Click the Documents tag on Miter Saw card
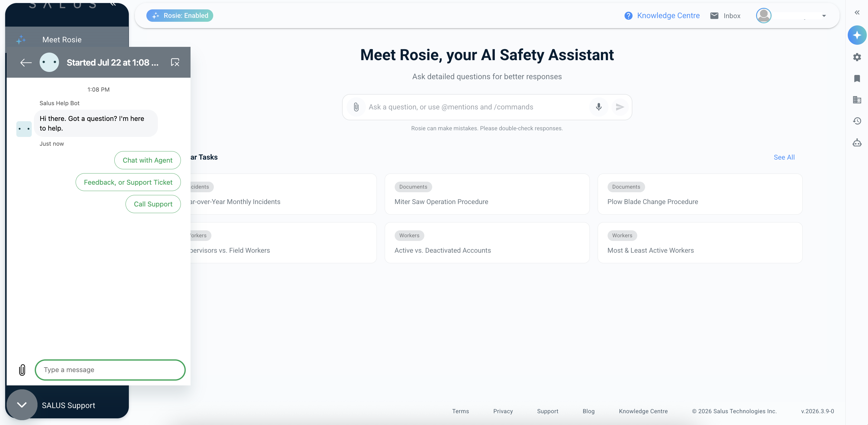 [413, 187]
